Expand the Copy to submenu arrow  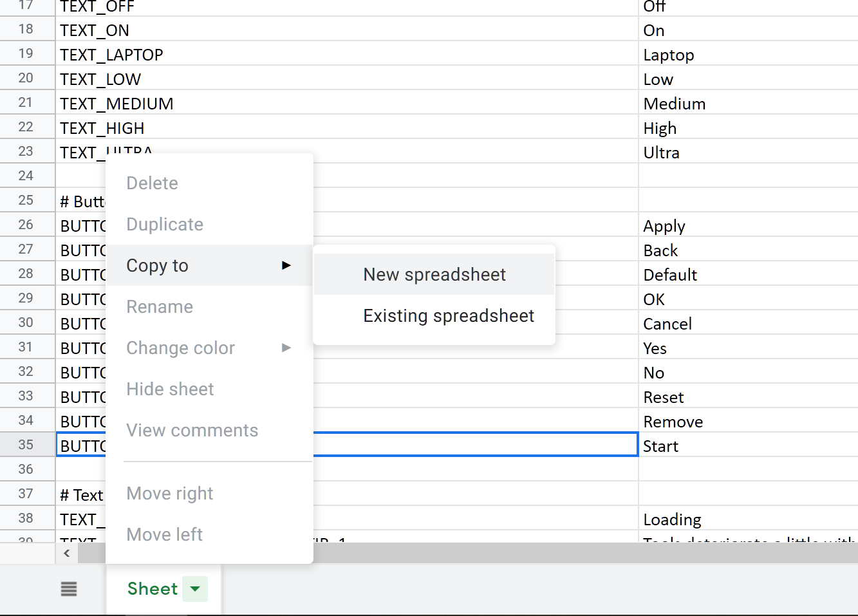pos(286,265)
